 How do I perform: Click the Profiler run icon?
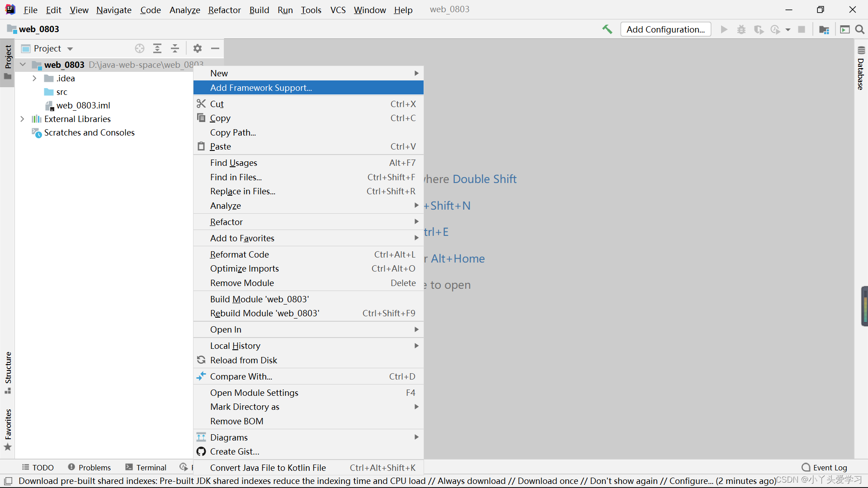pos(775,29)
